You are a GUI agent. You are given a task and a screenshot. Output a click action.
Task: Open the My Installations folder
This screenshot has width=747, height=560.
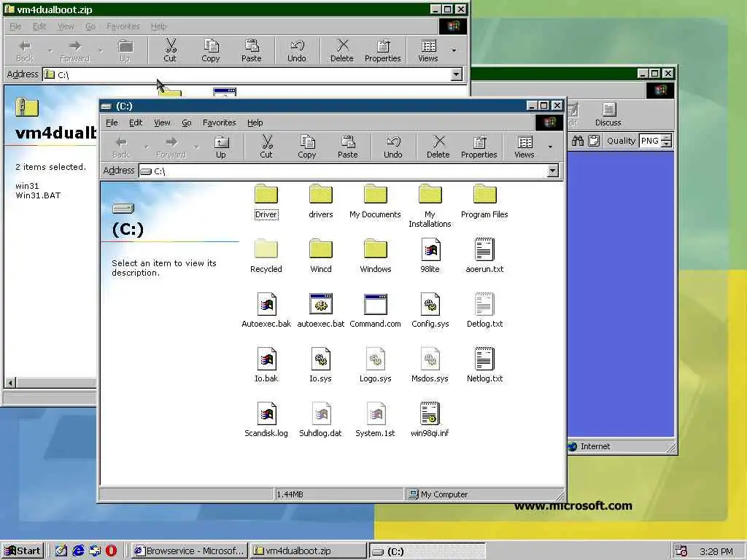click(430, 206)
